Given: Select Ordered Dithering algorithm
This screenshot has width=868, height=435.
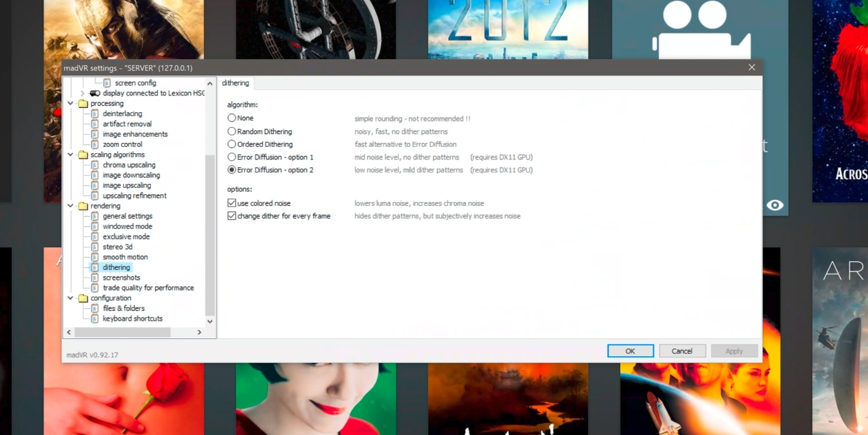Looking at the screenshot, I should pyautogui.click(x=232, y=144).
